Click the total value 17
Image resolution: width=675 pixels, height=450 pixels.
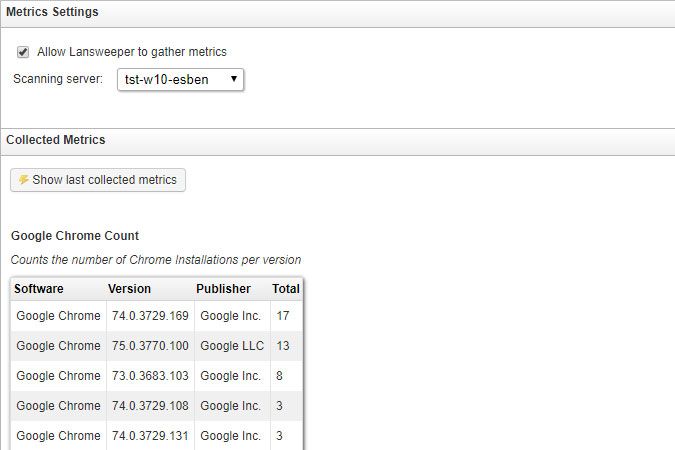click(283, 316)
